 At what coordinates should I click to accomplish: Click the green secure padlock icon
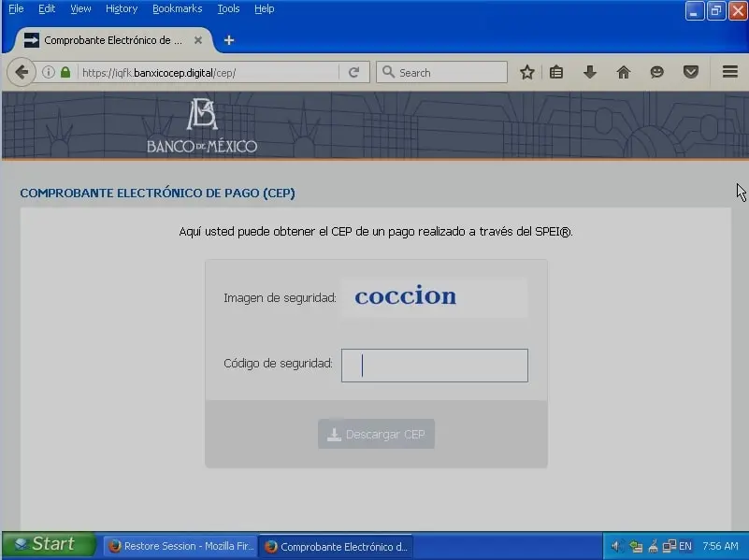[x=65, y=73]
